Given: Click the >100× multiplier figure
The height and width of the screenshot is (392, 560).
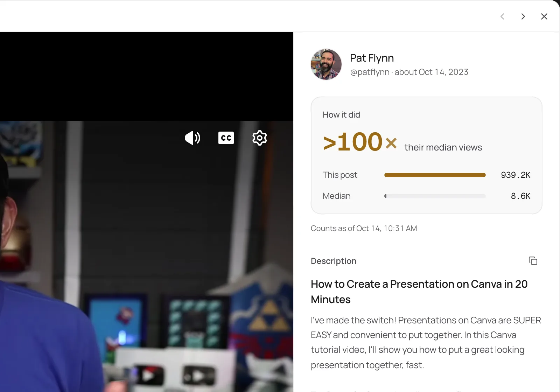Looking at the screenshot, I should tap(360, 142).
